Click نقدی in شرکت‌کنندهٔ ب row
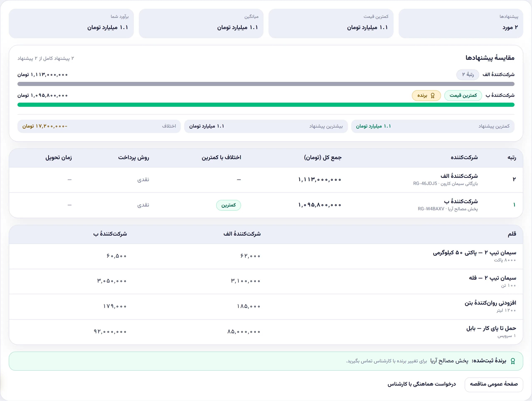Image resolution: width=532 pixels, height=401 pixels. tap(143, 205)
